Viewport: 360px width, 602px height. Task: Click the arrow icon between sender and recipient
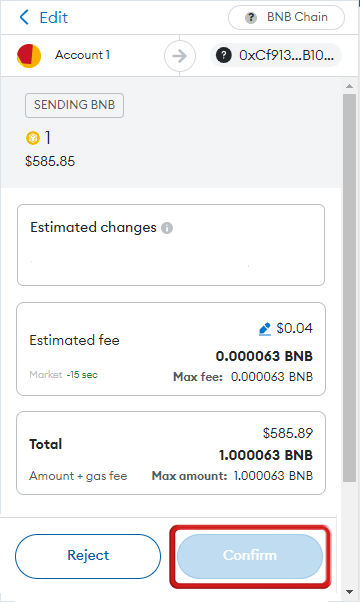pos(180,56)
